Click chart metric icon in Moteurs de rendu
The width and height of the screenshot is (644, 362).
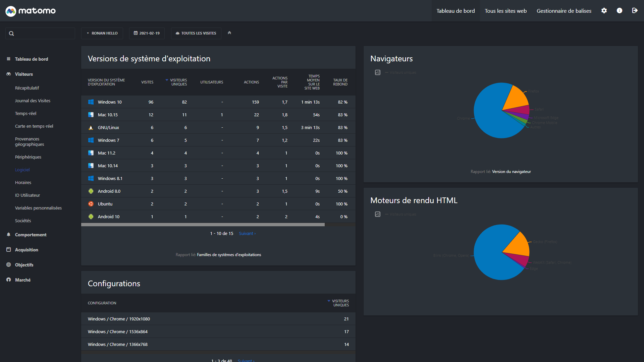[x=378, y=214]
